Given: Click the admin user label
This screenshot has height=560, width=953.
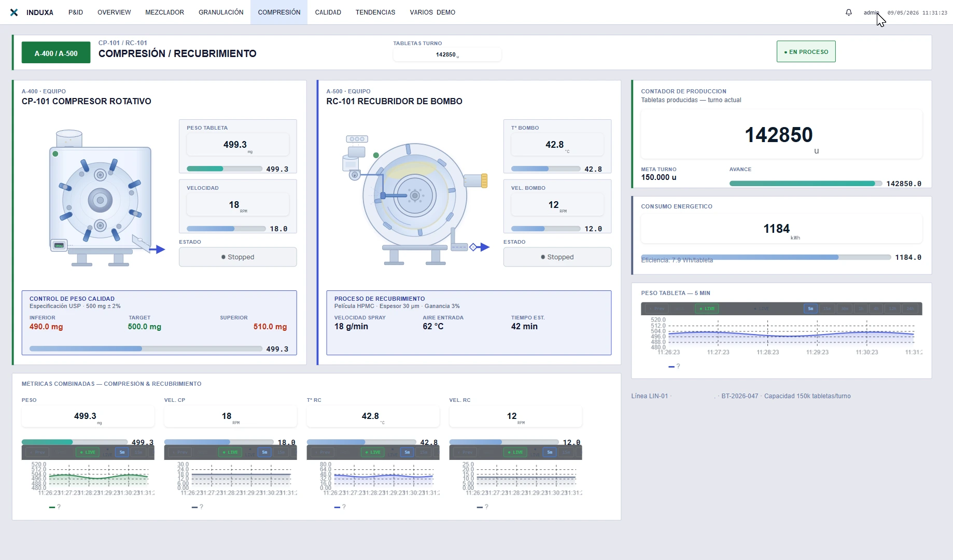Looking at the screenshot, I should coord(871,12).
